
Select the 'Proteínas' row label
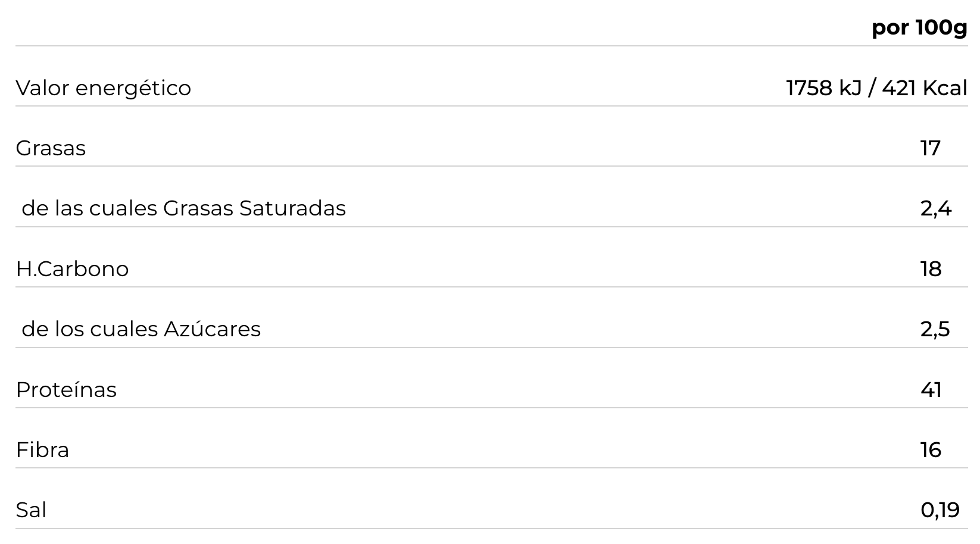pos(66,390)
